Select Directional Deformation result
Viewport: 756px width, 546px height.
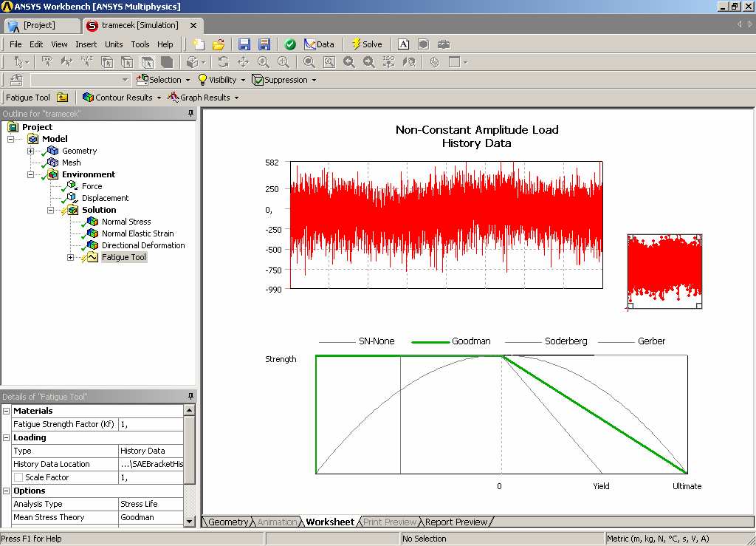[143, 245]
